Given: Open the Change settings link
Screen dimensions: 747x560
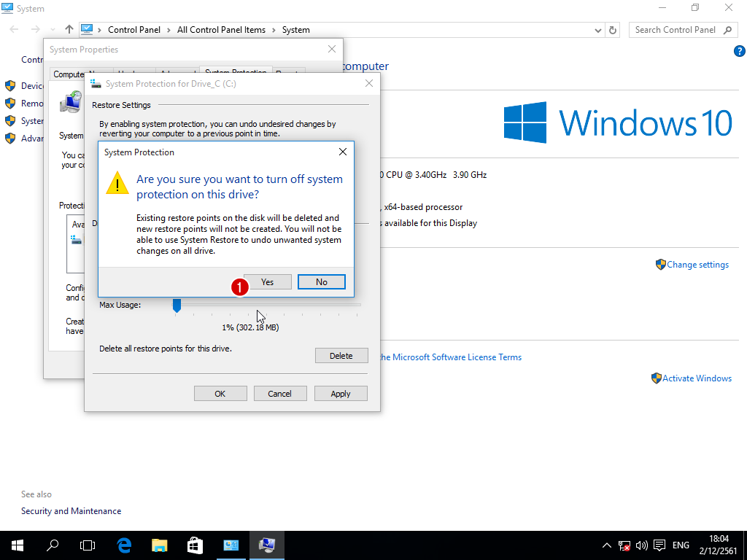Looking at the screenshot, I should [697, 265].
